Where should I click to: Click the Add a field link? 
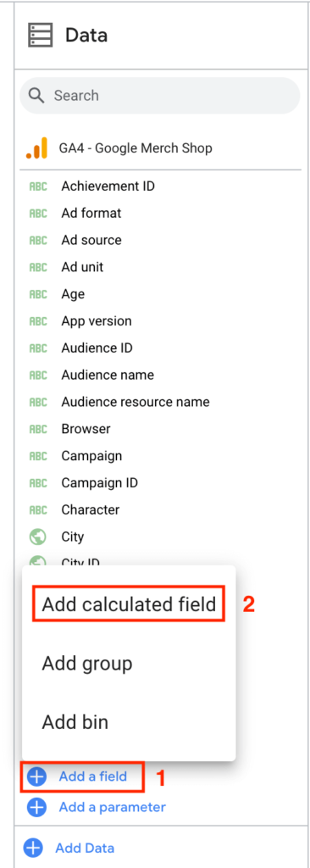pos(93,776)
